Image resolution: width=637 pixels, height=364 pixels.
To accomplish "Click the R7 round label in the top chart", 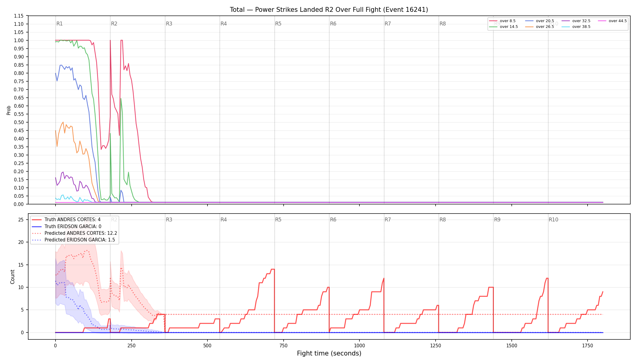I will [x=388, y=24].
